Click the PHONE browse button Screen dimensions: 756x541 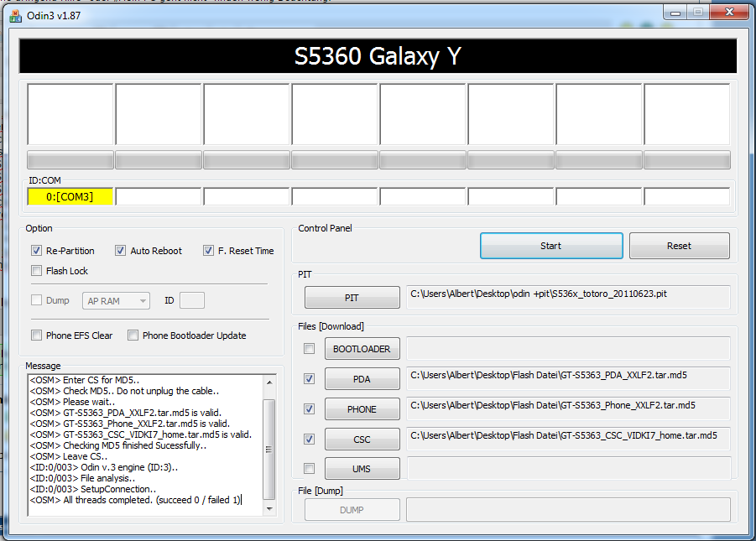(362, 408)
